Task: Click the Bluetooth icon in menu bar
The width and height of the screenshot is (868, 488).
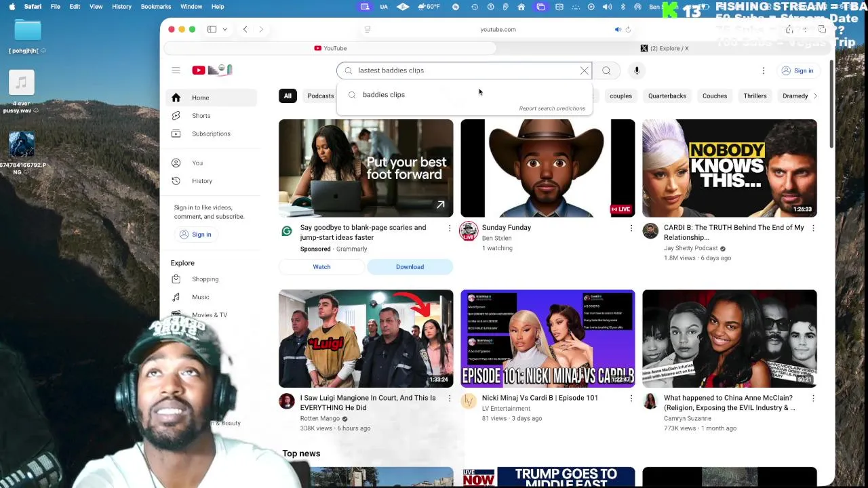Action: [623, 7]
